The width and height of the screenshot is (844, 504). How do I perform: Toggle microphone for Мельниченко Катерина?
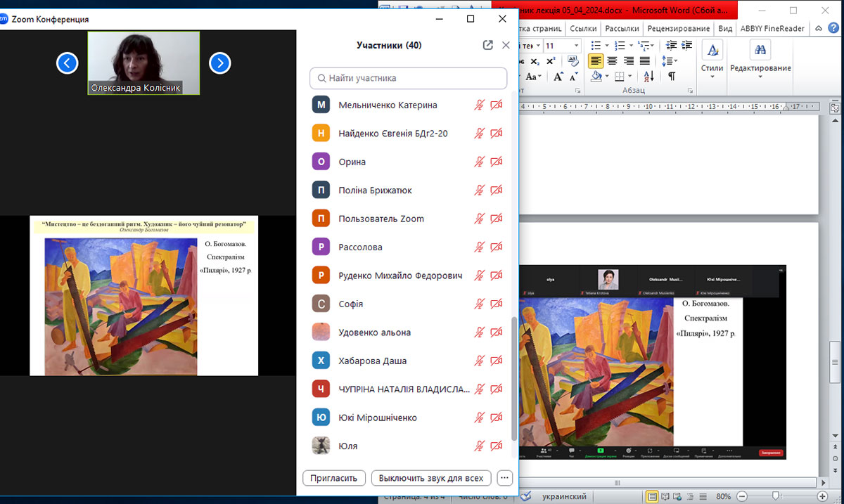480,105
